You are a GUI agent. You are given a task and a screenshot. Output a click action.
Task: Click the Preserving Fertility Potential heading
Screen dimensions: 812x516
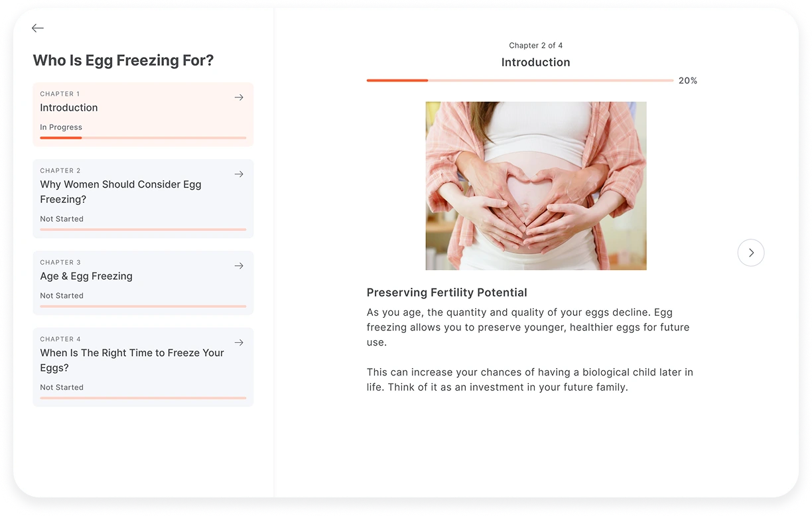click(x=446, y=292)
